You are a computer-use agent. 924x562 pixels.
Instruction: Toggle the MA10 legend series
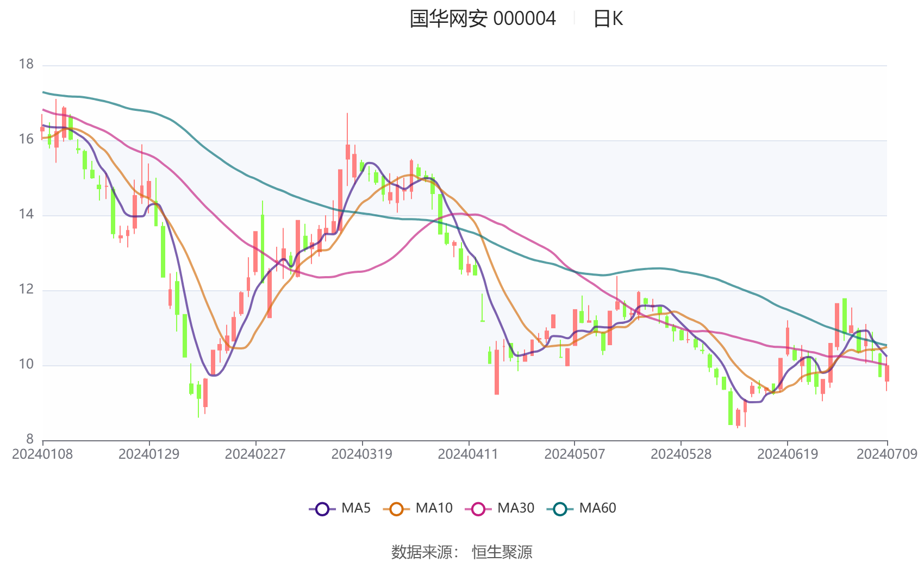pyautogui.click(x=417, y=509)
